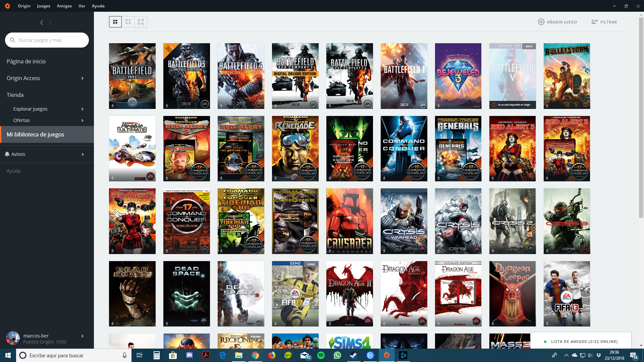Open the Dead Space 2 tile
Viewport: 644px width, 362px height.
point(186,294)
